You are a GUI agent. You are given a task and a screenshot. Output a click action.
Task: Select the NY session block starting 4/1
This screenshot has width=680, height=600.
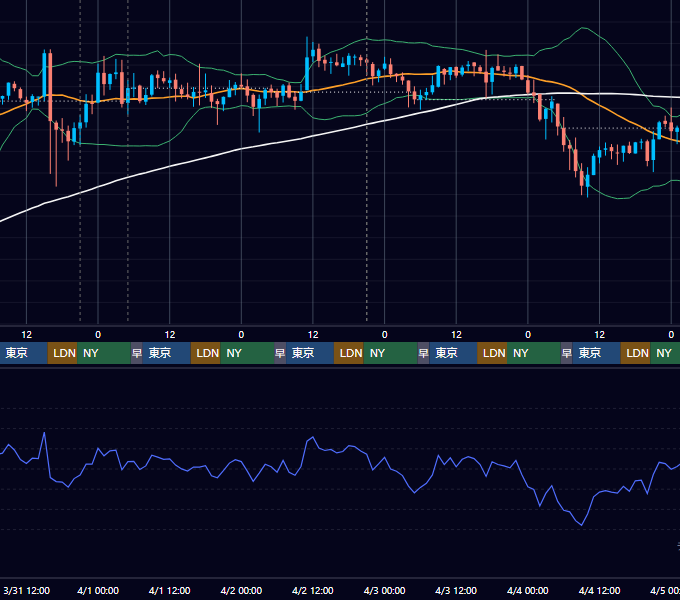click(247, 353)
